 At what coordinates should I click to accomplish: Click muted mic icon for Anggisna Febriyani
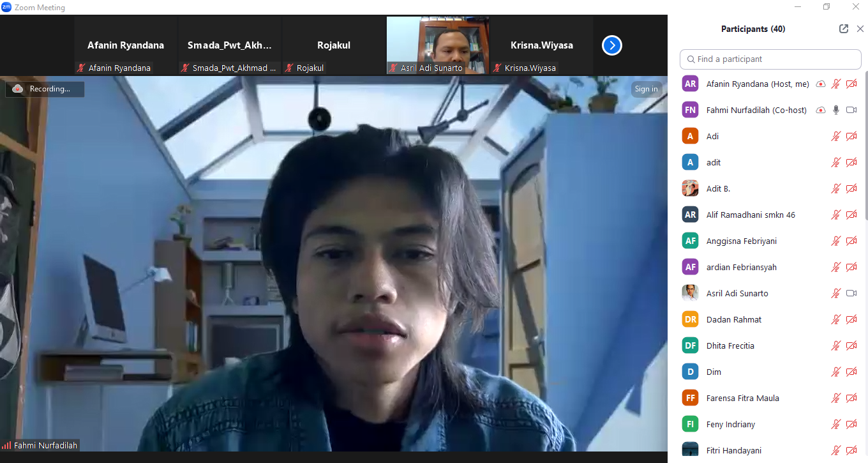(836, 241)
